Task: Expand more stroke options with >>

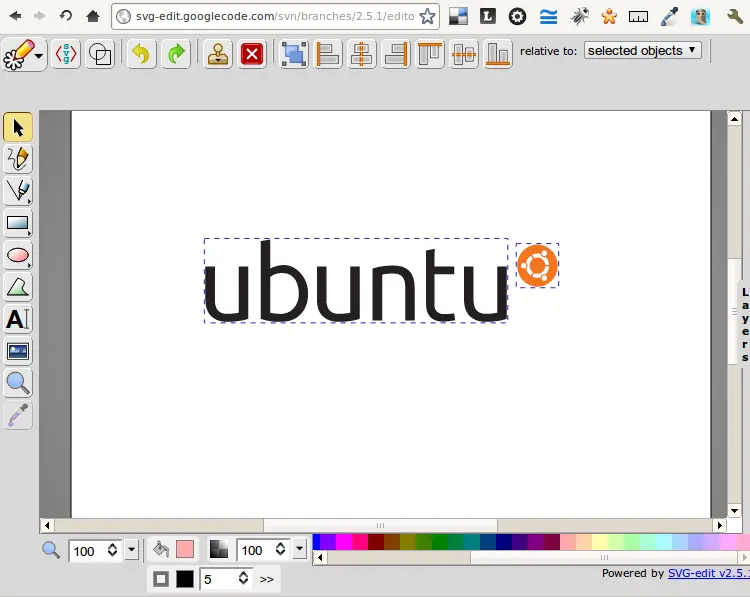Action: tap(266, 579)
